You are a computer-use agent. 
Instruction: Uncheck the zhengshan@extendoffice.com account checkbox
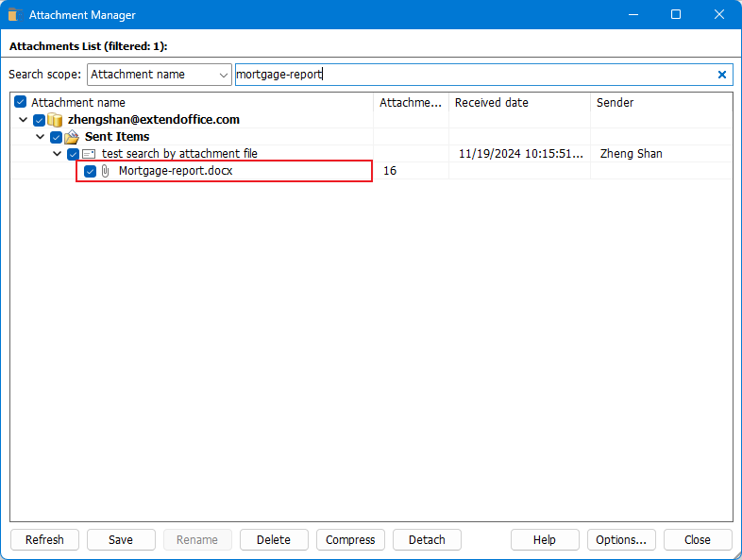(x=39, y=120)
